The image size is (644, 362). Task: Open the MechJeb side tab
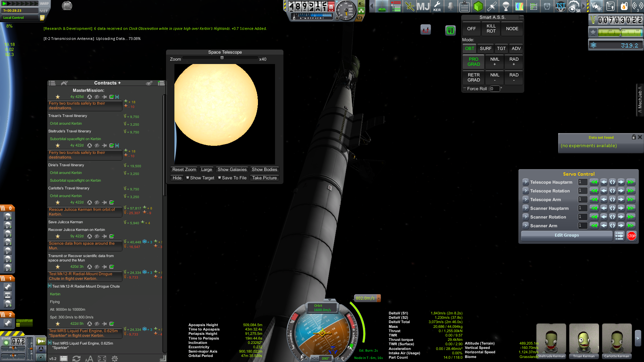click(x=640, y=100)
